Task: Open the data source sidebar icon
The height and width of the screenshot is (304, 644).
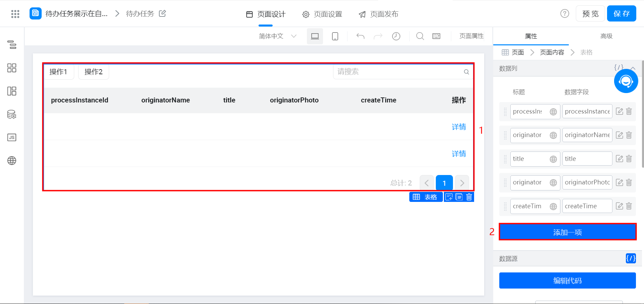Action: coord(12,115)
